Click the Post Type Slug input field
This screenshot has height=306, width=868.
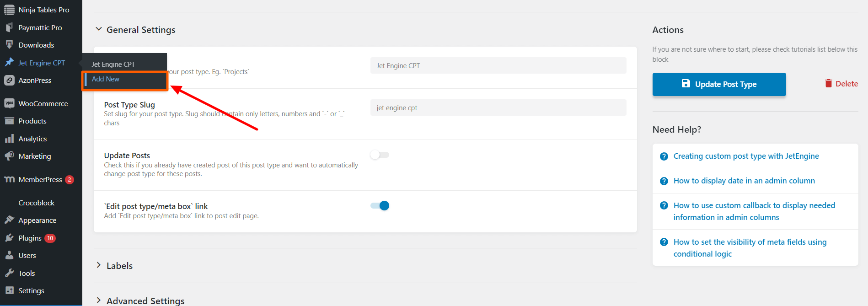pyautogui.click(x=498, y=107)
